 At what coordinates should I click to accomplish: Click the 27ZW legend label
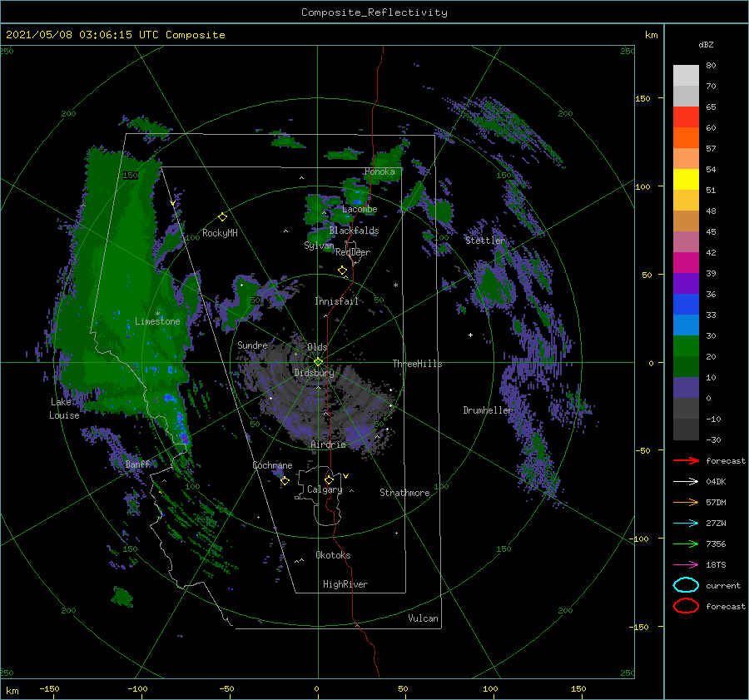tap(716, 524)
